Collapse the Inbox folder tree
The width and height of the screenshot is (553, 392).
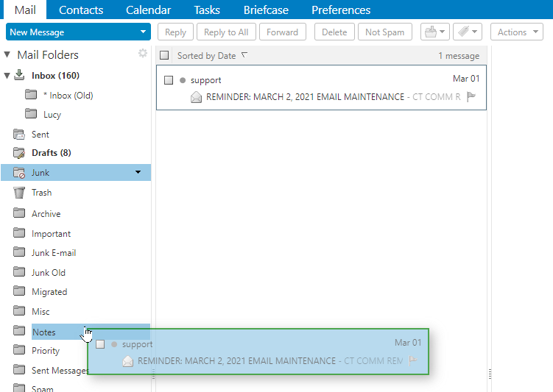pos(7,76)
